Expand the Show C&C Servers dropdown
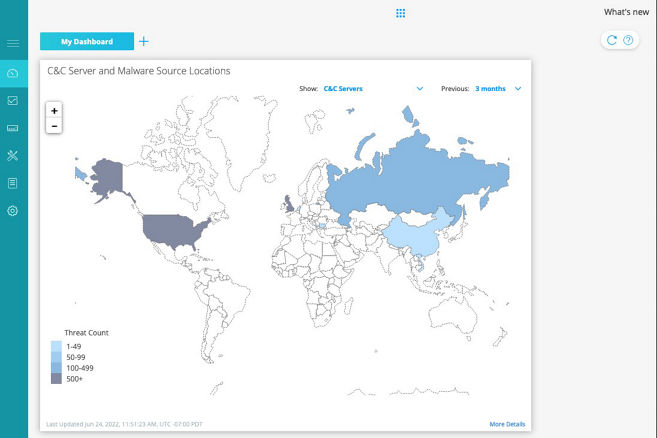The width and height of the screenshot is (657, 438). [419, 88]
